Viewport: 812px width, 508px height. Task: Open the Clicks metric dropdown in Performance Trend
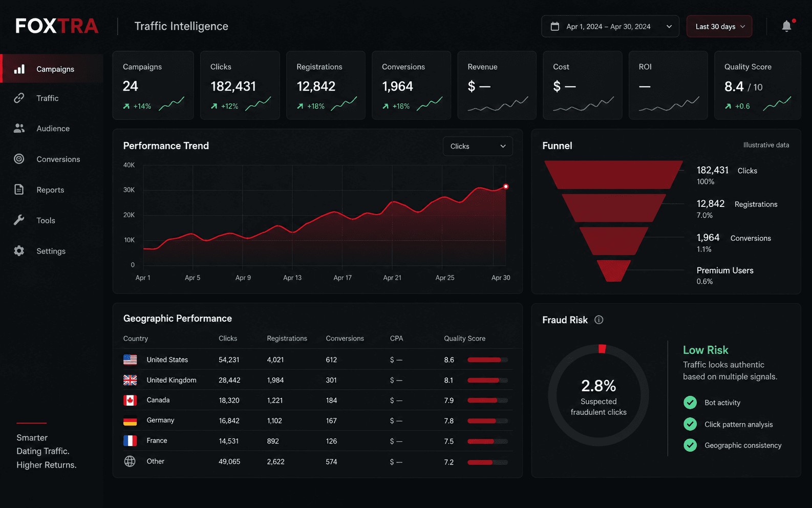(478, 146)
